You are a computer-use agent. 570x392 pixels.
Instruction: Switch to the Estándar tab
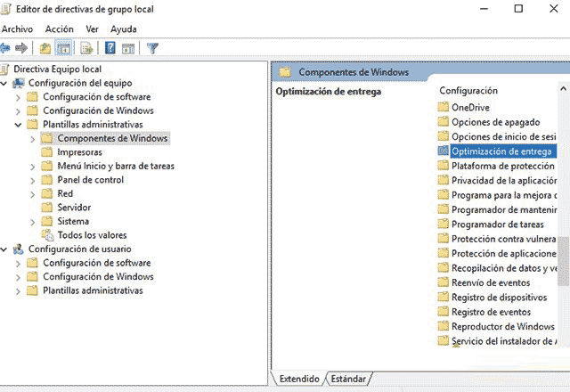(348, 379)
